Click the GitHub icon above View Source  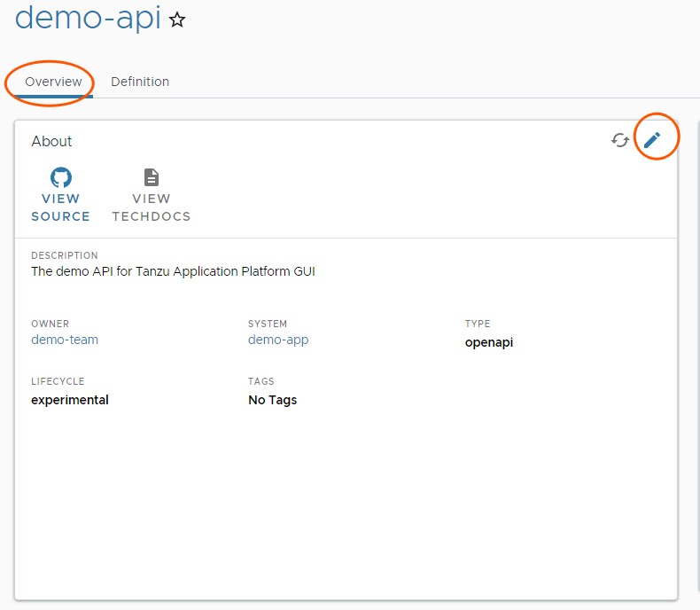click(61, 176)
